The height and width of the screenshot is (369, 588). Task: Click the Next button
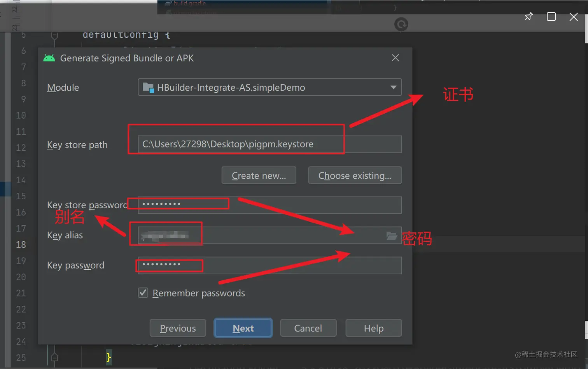pos(243,328)
